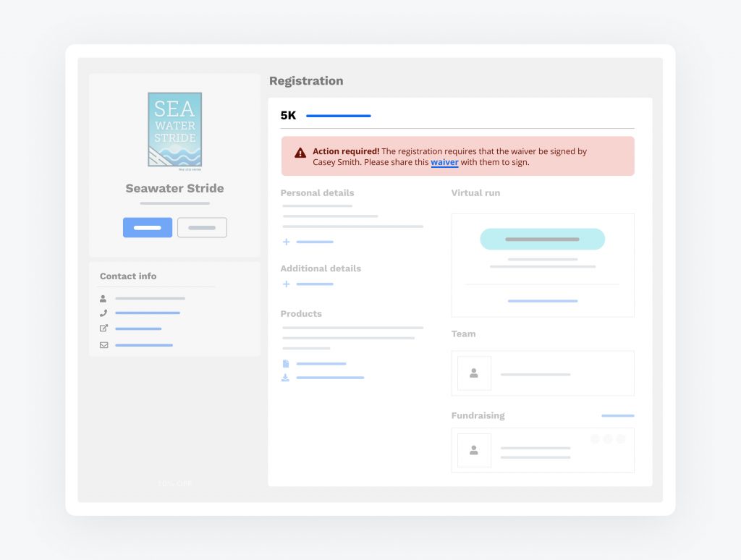
Task: Click the envelope email icon in Contact info
Action: tap(103, 345)
